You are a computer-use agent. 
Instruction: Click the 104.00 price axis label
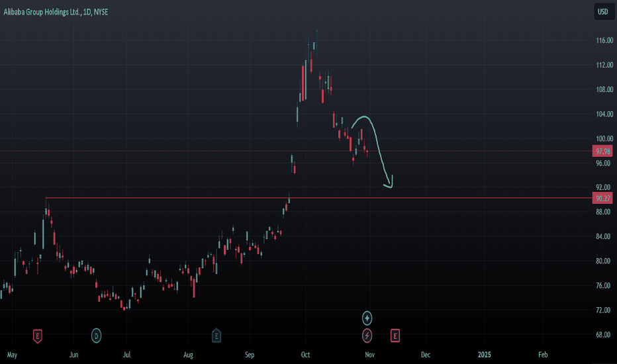[604, 114]
